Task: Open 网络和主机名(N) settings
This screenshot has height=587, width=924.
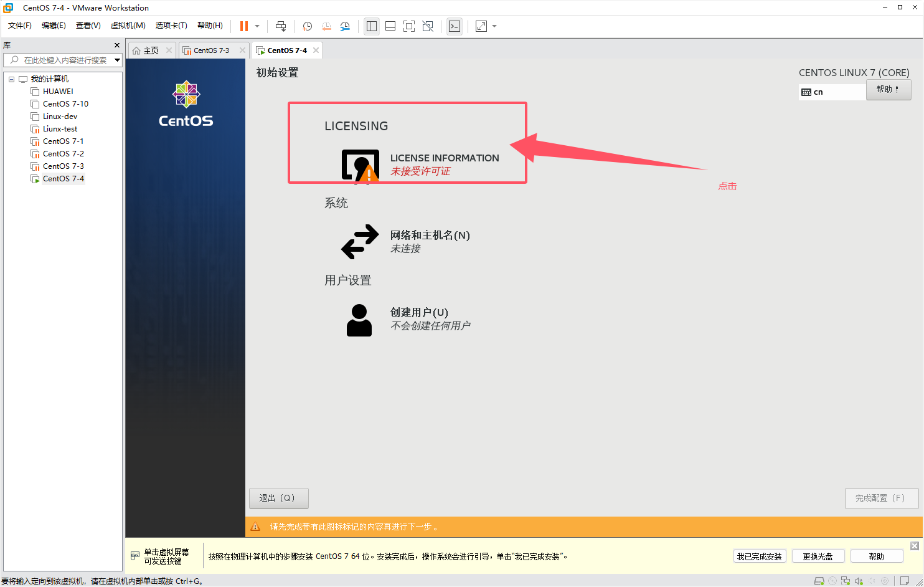Action: point(430,236)
